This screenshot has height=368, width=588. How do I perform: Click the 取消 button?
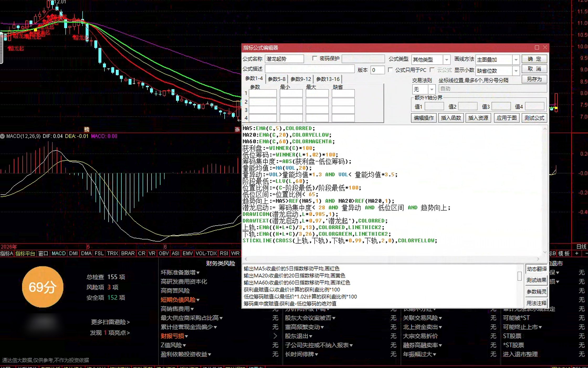(x=534, y=69)
